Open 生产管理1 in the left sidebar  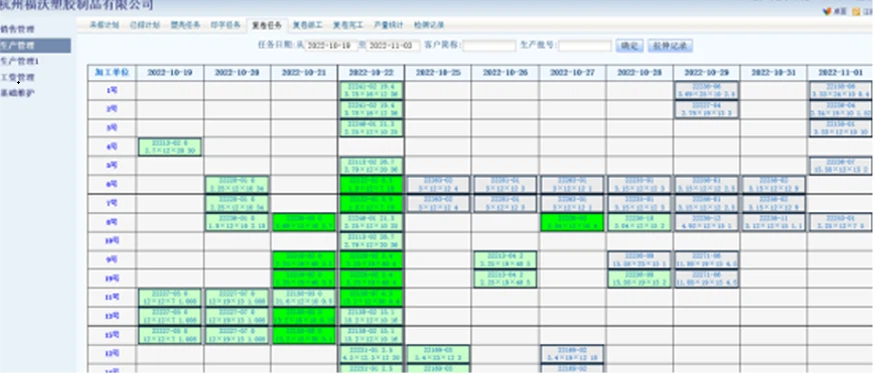20,61
